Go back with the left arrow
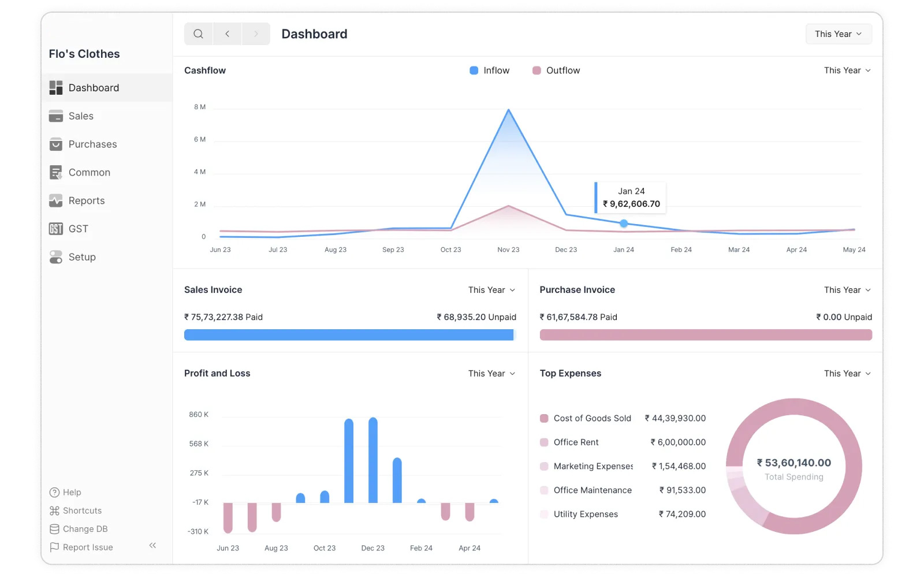 (228, 34)
